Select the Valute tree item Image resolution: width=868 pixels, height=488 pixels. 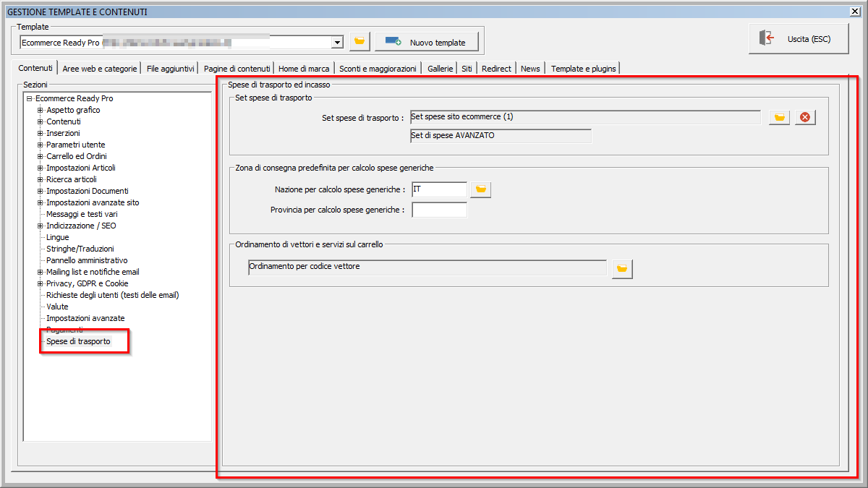57,307
